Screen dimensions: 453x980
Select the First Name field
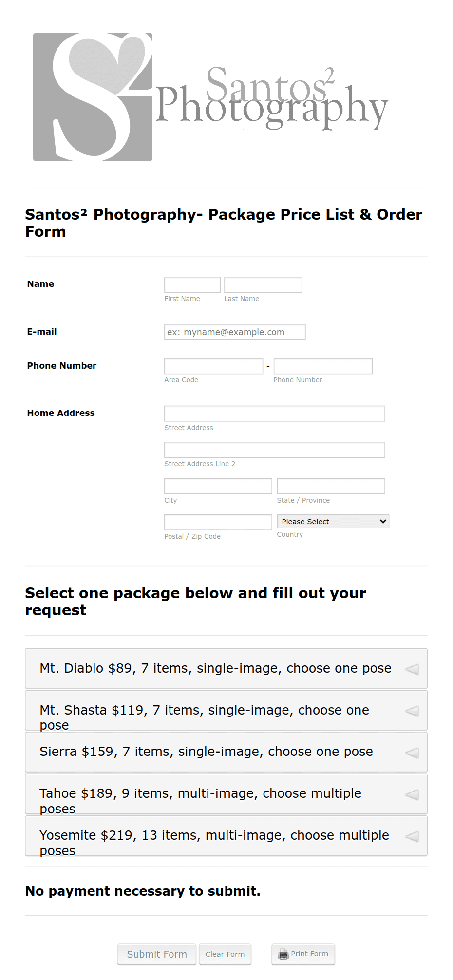(x=192, y=284)
